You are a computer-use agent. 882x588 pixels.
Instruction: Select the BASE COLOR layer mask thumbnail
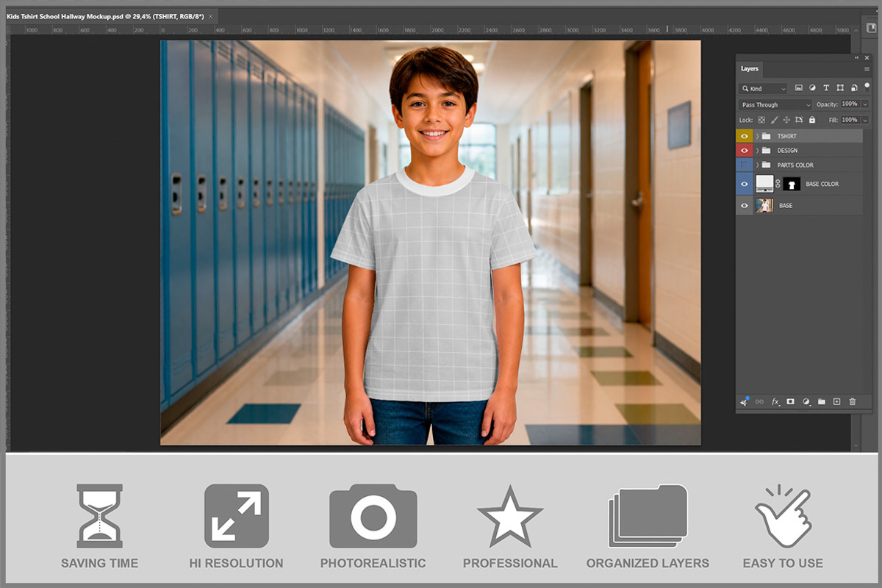[792, 184]
